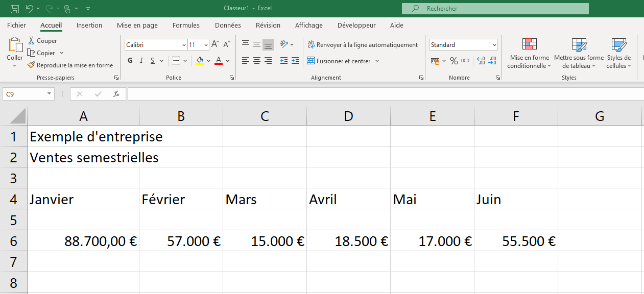Image resolution: width=644 pixels, height=294 pixels.
Task: Toggle italic (I) formatting
Action: click(x=141, y=61)
